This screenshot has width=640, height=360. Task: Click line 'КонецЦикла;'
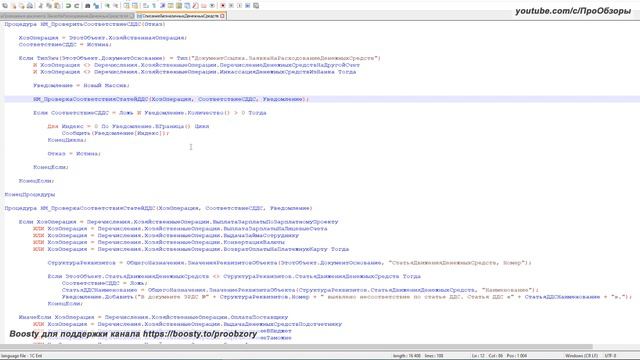coord(67,140)
